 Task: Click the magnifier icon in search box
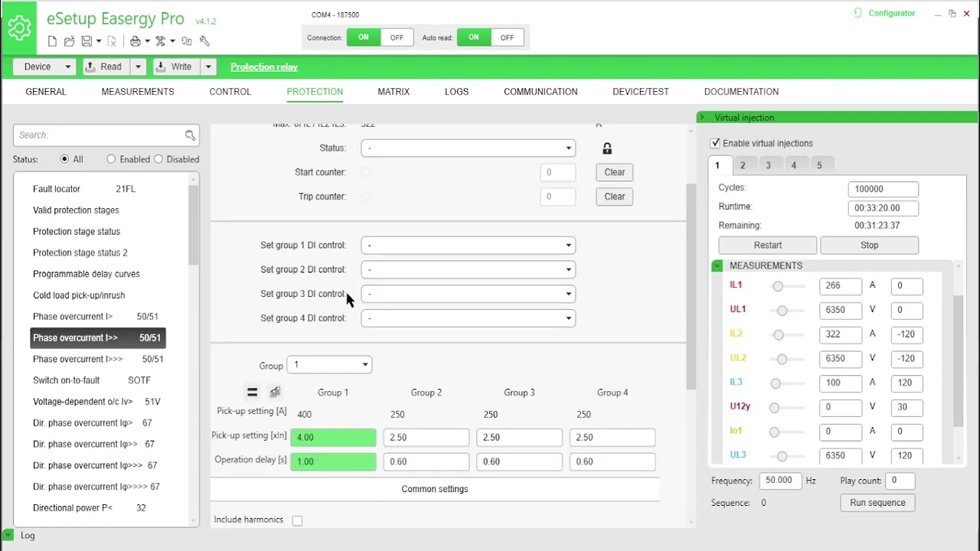190,135
